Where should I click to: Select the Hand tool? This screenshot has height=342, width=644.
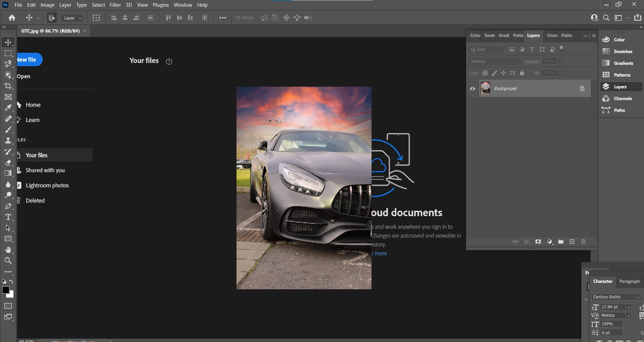tap(8, 250)
